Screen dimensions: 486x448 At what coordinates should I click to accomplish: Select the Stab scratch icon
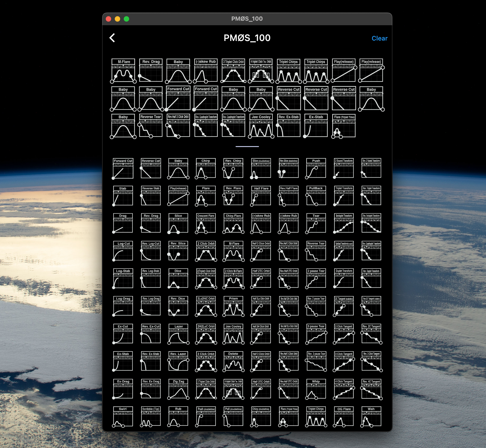(123, 196)
